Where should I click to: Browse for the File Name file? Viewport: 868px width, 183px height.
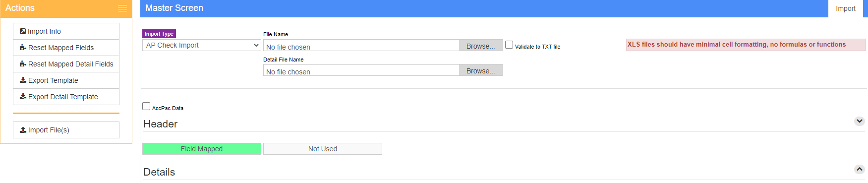[x=481, y=46]
